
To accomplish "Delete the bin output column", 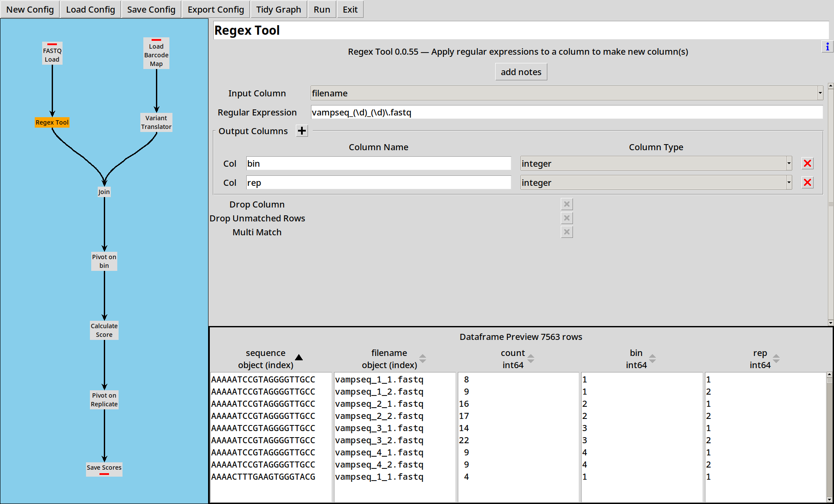I will click(808, 164).
